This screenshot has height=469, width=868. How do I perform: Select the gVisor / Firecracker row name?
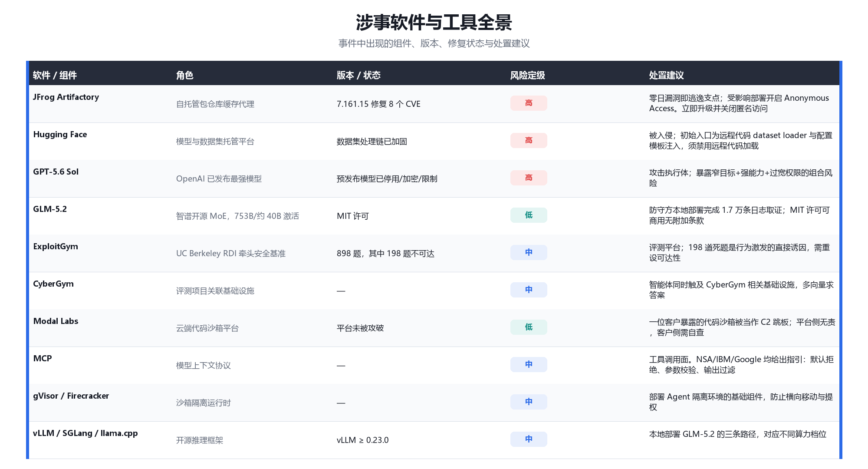pos(71,396)
